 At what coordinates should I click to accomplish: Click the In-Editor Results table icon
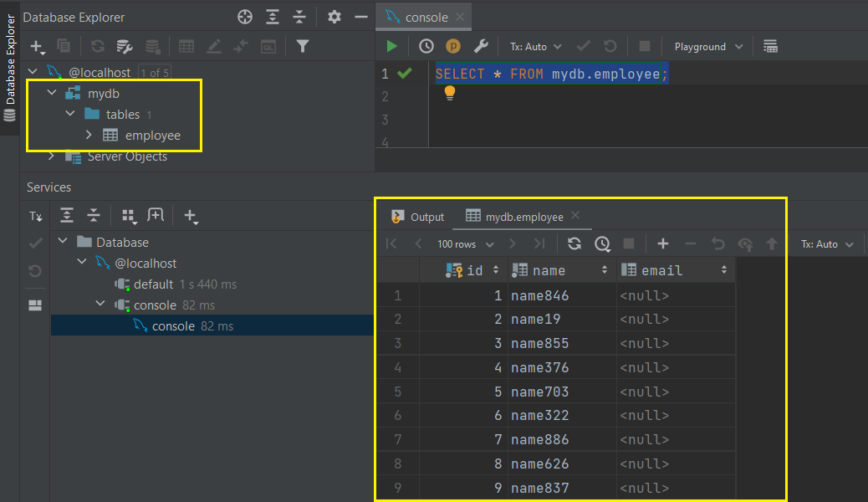(770, 47)
